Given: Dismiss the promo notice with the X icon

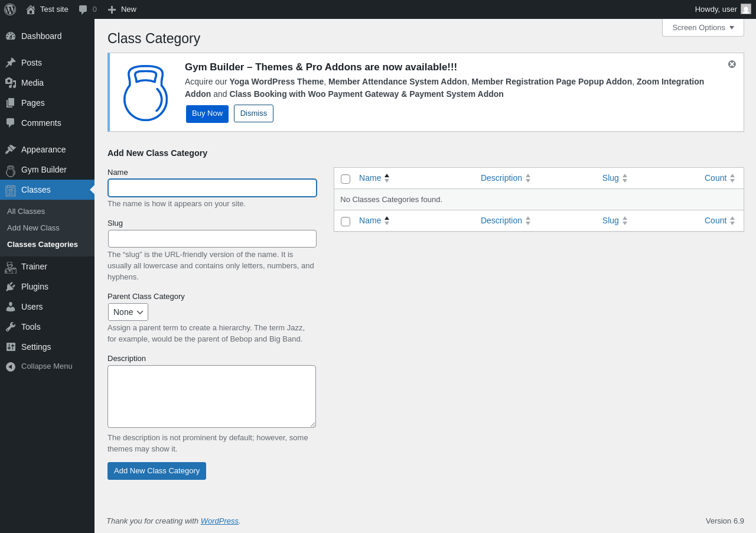Looking at the screenshot, I should coord(732,64).
